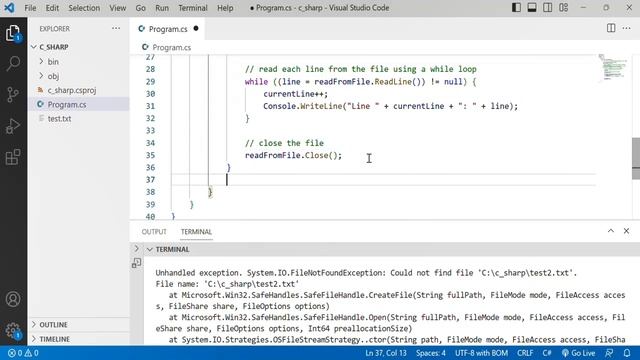Select Program.cs in the Explorer tree

(79, 104)
